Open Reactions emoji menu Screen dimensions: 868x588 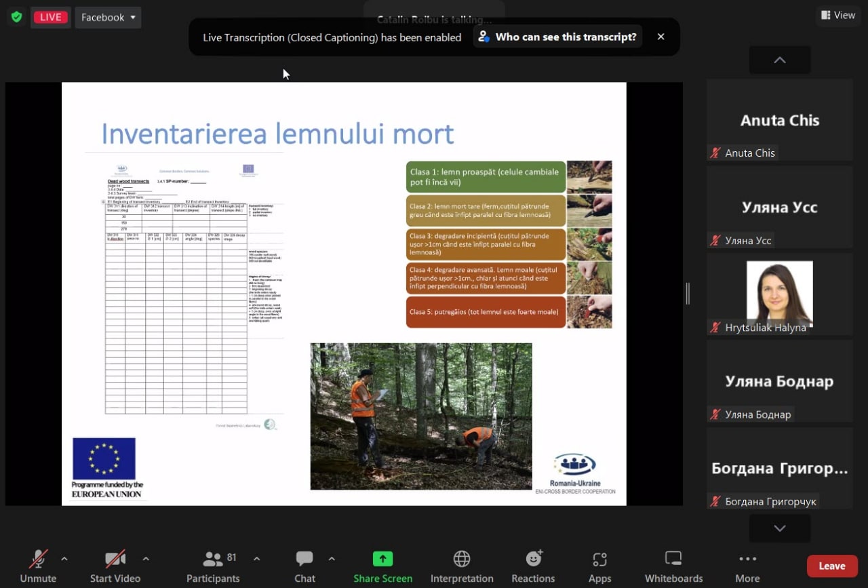tap(533, 559)
